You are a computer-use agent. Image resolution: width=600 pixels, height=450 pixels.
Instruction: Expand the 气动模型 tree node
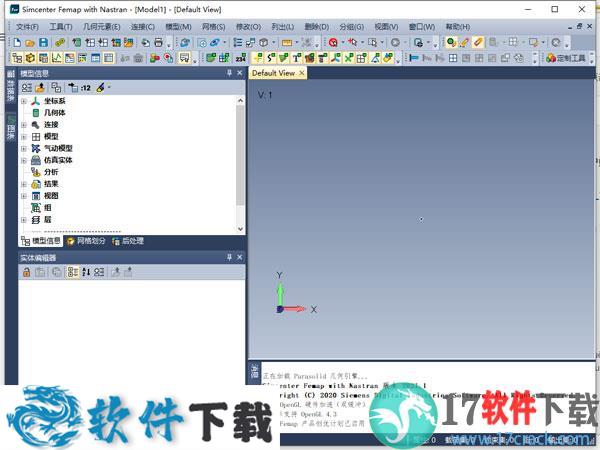[x=24, y=149]
